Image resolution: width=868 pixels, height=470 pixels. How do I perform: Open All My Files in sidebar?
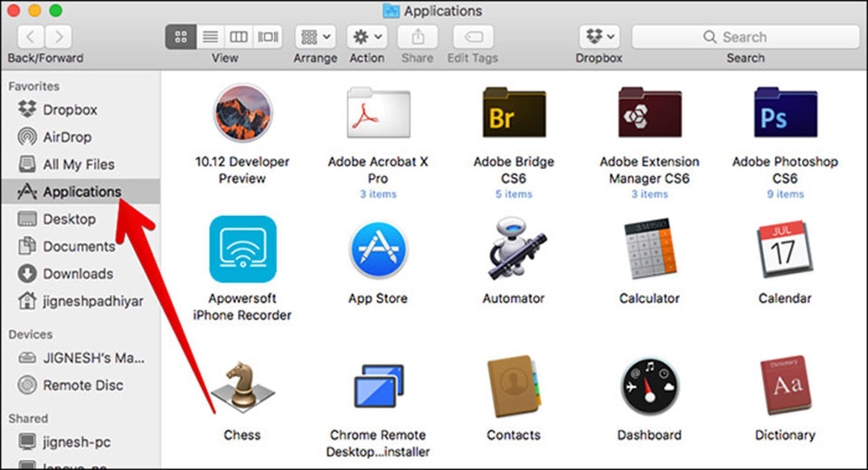(80, 164)
